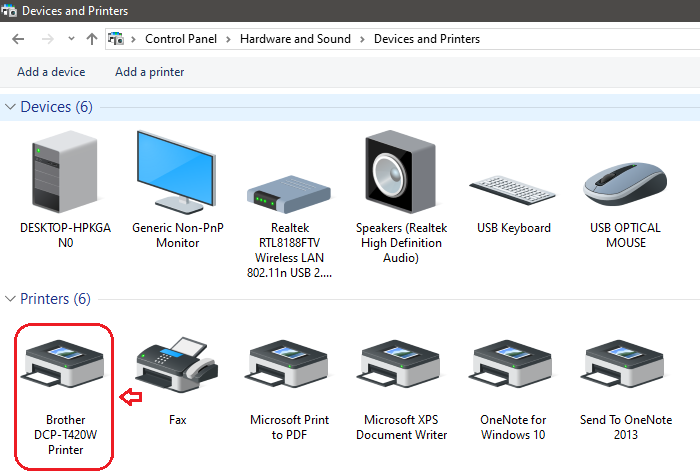This screenshot has width=700, height=476.
Task: Expand the chevron after Hardware and Sound
Action: tap(362, 39)
